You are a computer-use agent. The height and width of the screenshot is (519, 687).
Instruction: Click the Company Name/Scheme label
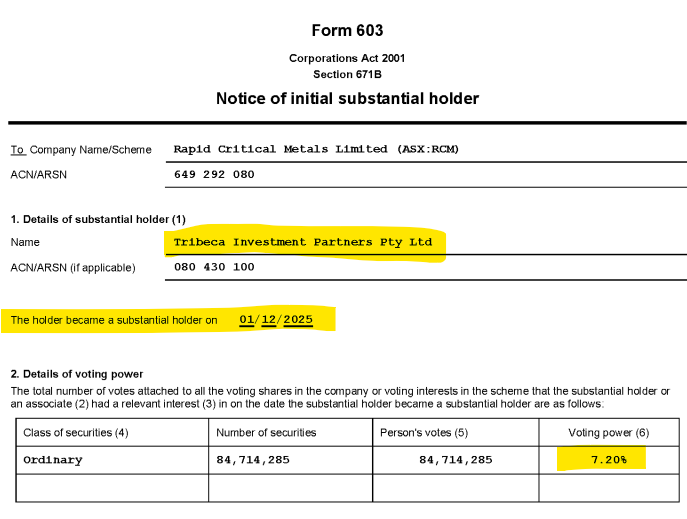[x=90, y=150]
